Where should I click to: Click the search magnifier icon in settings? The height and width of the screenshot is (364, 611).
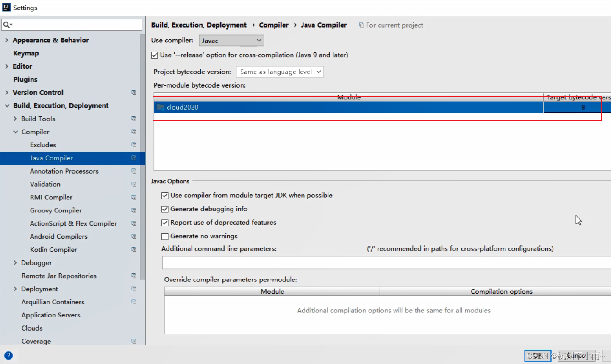pyautogui.click(x=7, y=25)
